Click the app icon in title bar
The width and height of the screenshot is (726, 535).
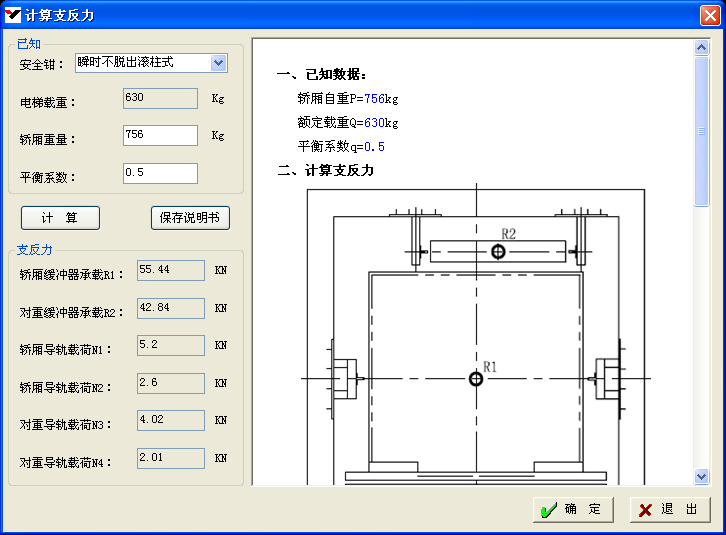(13, 15)
